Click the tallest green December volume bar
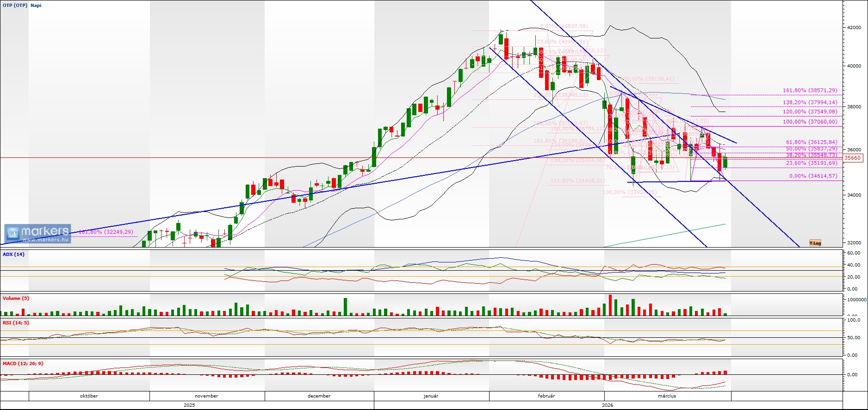The width and height of the screenshot is (868, 410). click(345, 307)
